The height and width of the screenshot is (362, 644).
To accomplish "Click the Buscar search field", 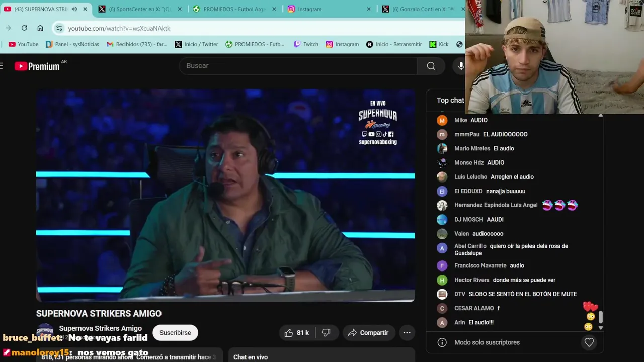I will (298, 66).
